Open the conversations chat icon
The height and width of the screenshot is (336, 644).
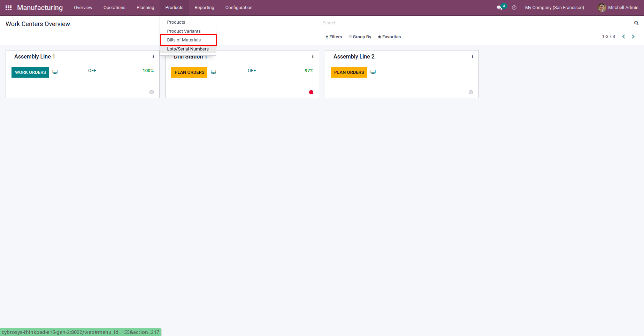(x=499, y=8)
